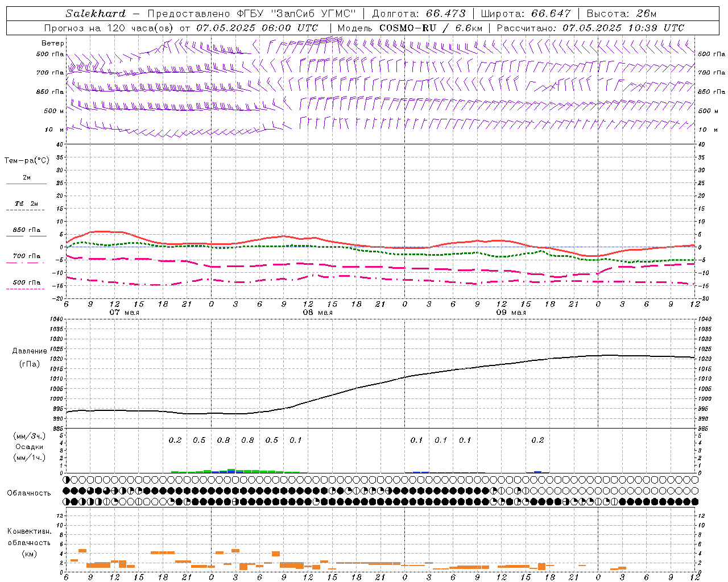728x582 pixels.
Task: Click the date label 07 мая
Action: point(125,313)
